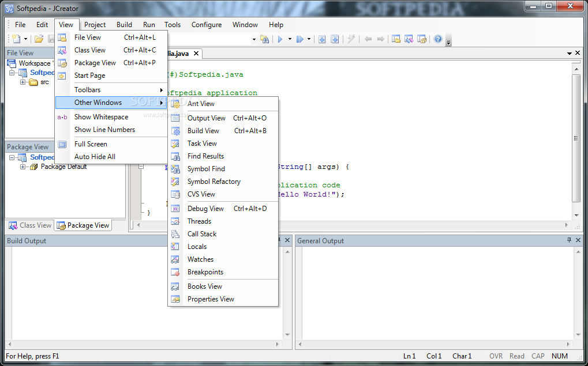Image resolution: width=588 pixels, height=366 pixels.
Task: Open Symbol Refactory window
Action: [223, 182]
